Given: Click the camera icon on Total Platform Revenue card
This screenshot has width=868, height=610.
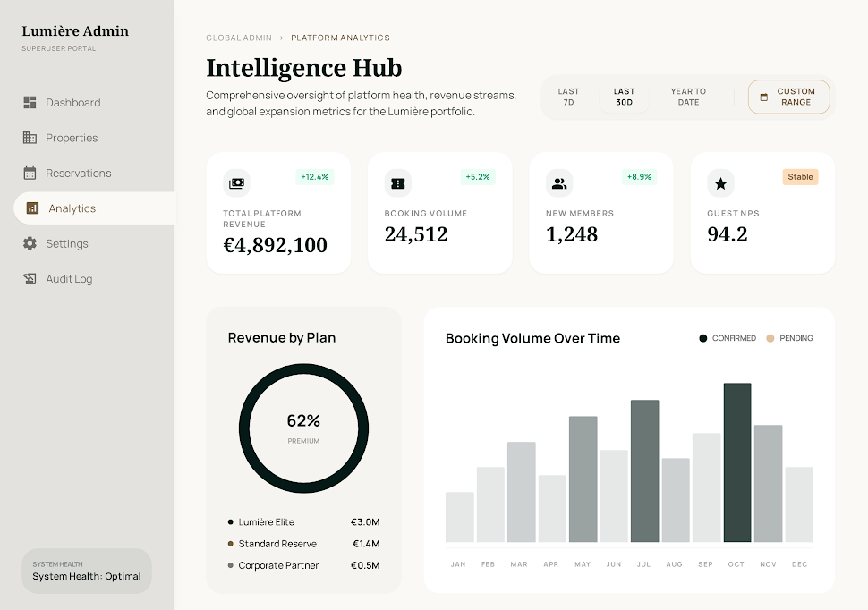Looking at the screenshot, I should click(x=236, y=182).
